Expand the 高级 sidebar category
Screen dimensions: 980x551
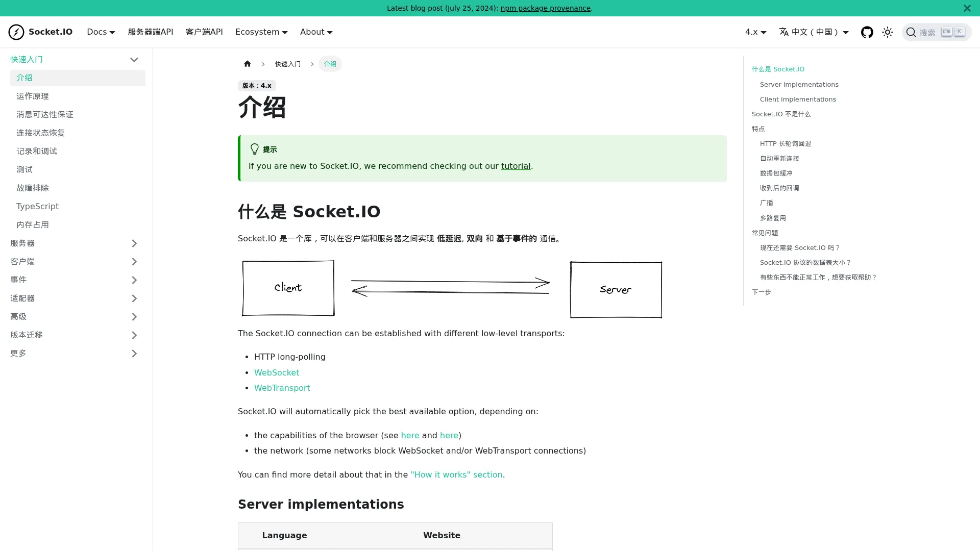[134, 317]
